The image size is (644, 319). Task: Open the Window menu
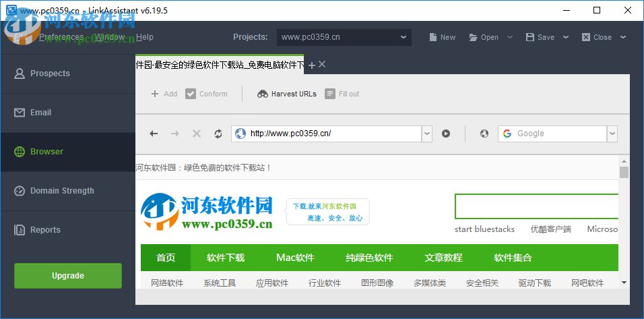110,37
